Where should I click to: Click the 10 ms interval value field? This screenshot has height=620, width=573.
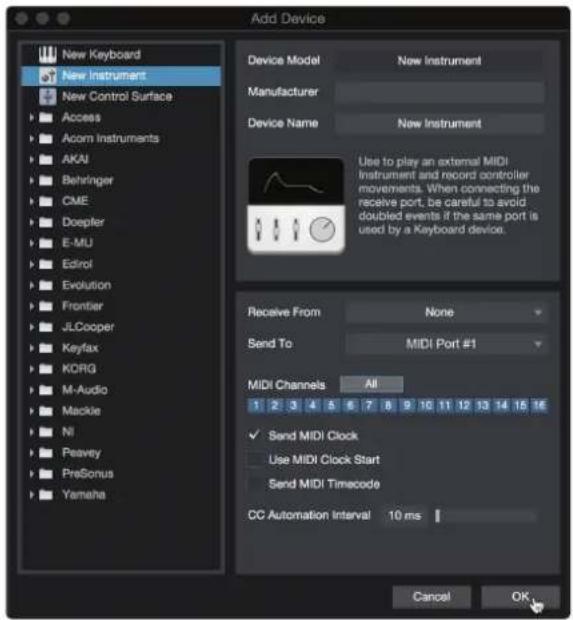pos(404,516)
